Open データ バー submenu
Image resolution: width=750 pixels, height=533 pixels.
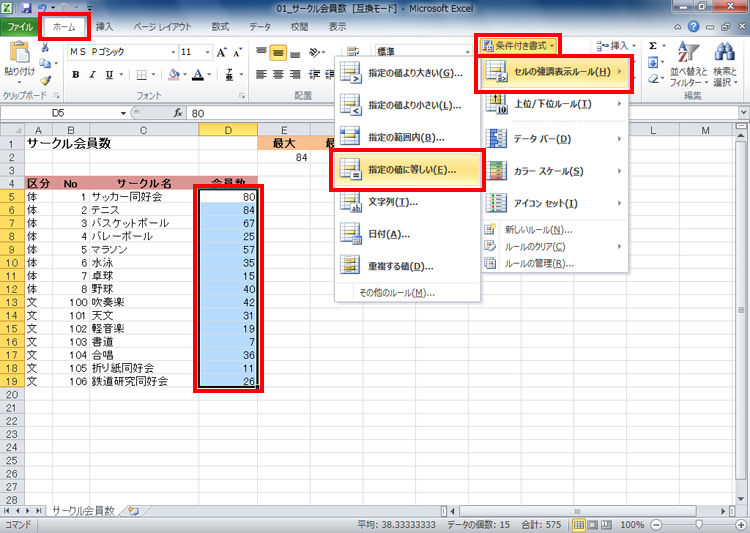pyautogui.click(x=554, y=139)
